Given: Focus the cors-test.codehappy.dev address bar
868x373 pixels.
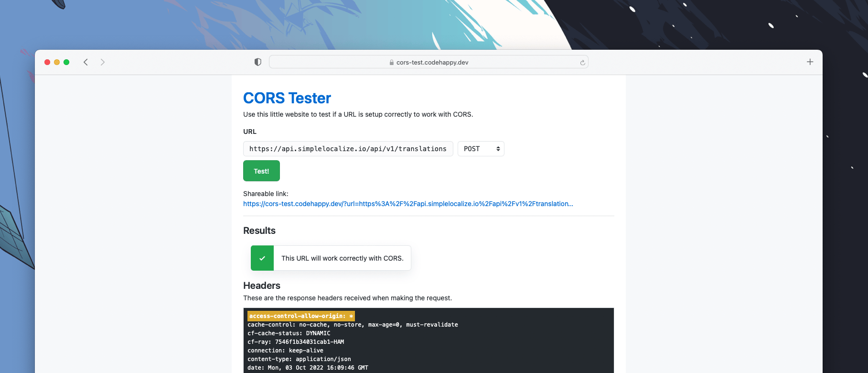Looking at the screenshot, I should point(429,62).
